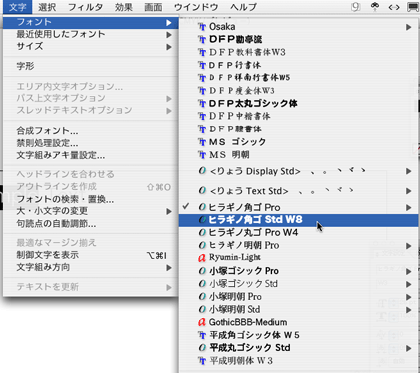Choose 句読点の自動調節...

click(x=91, y=224)
